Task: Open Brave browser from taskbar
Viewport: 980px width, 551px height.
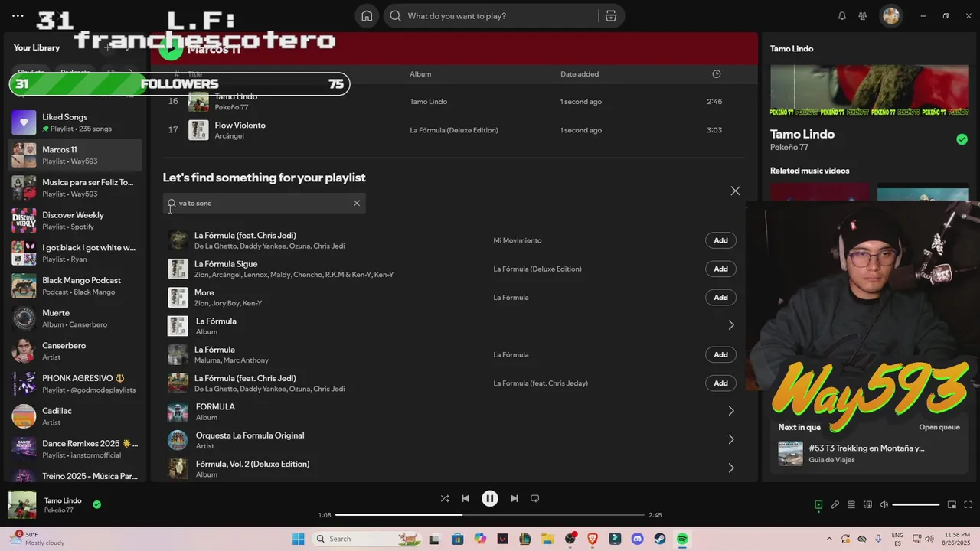Action: 593,539
